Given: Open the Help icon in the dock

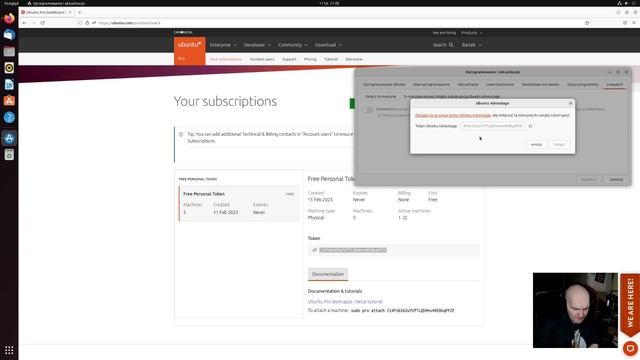Looking at the screenshot, I should (9, 118).
